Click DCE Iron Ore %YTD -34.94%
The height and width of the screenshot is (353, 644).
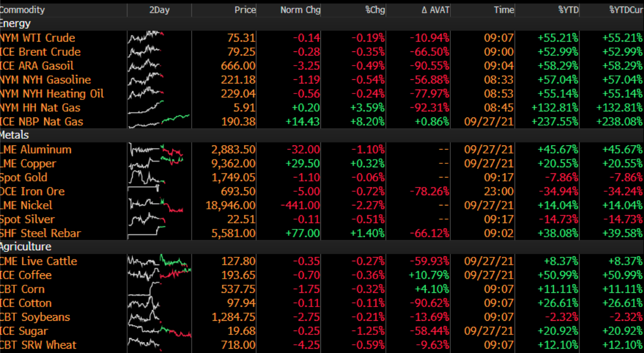pos(558,191)
